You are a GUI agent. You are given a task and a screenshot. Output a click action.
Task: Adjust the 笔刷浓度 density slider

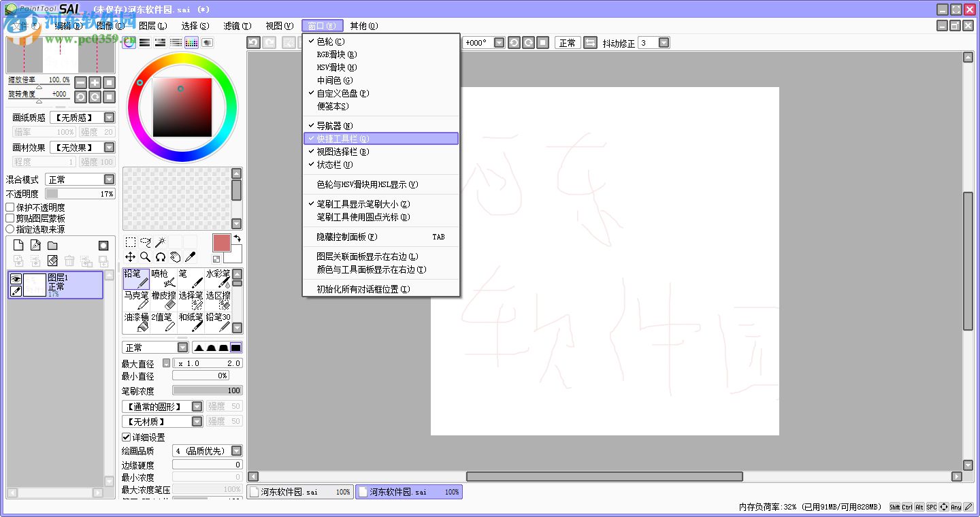[208, 390]
